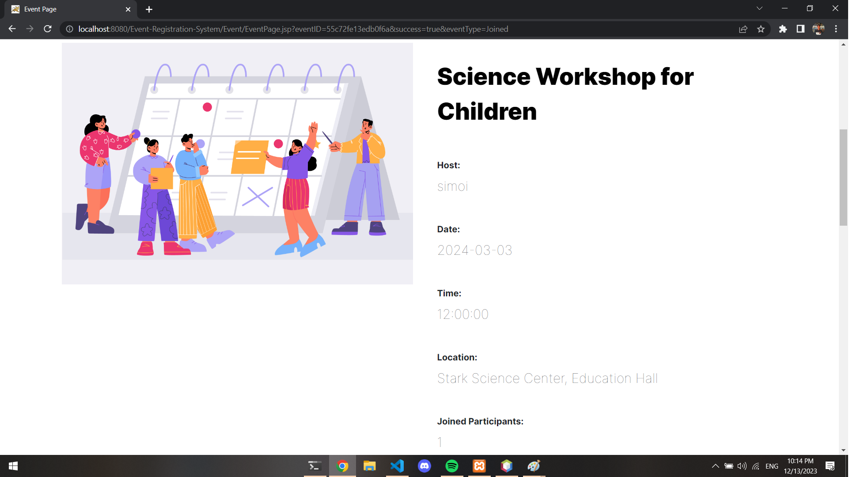Click the browser reload button
The image size is (868, 477).
[x=48, y=29]
